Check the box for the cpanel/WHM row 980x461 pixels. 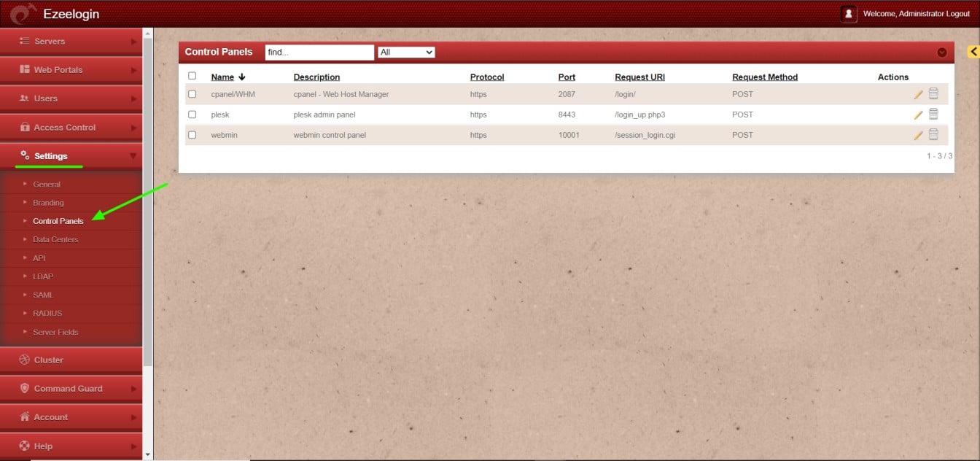click(192, 94)
